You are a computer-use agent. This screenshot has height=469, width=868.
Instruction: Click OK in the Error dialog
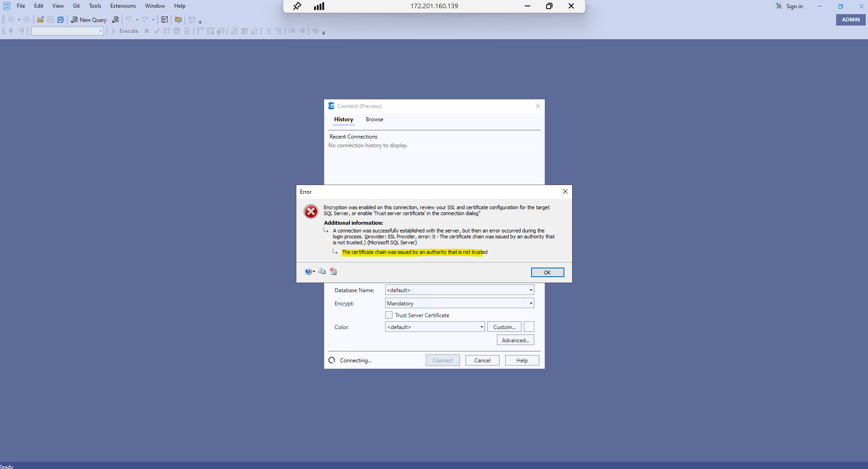pyautogui.click(x=548, y=272)
